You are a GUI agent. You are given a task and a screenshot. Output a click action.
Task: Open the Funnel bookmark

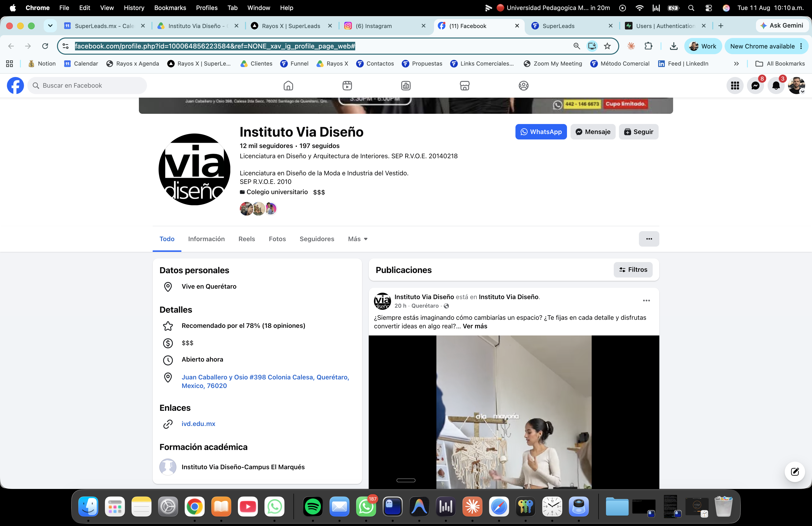(294, 63)
